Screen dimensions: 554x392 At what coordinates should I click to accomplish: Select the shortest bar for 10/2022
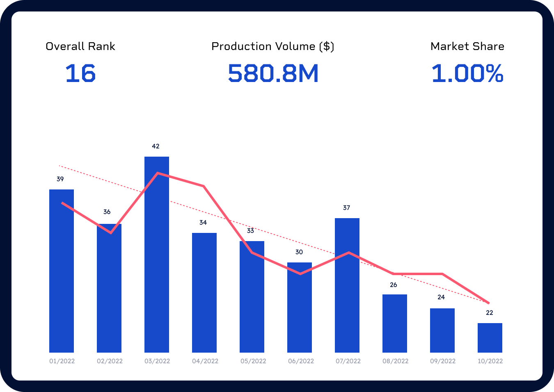pyautogui.click(x=490, y=338)
